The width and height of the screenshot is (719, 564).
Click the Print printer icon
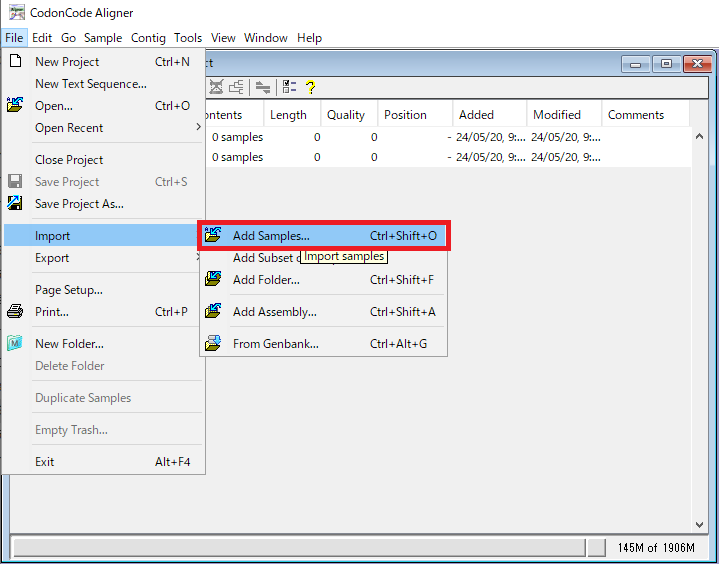coord(15,312)
